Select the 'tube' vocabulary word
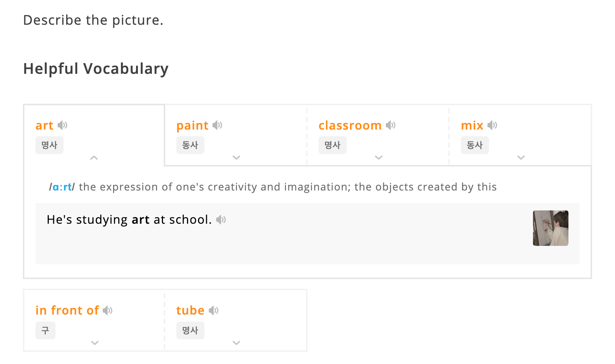The width and height of the screenshot is (615, 364). tap(190, 310)
